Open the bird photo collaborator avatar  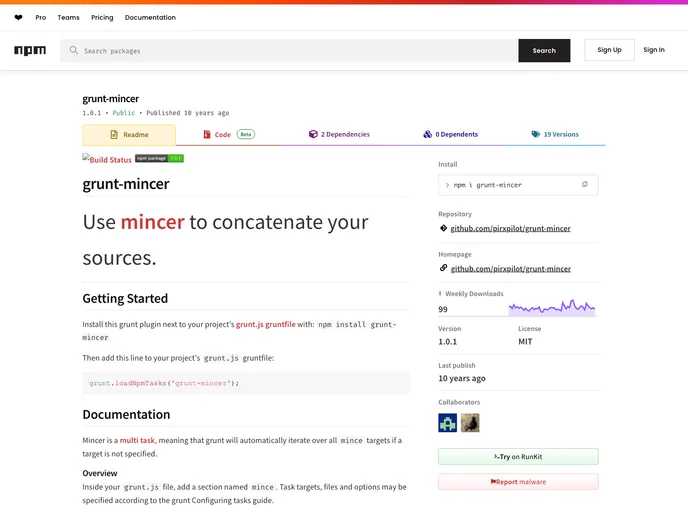pos(470,423)
